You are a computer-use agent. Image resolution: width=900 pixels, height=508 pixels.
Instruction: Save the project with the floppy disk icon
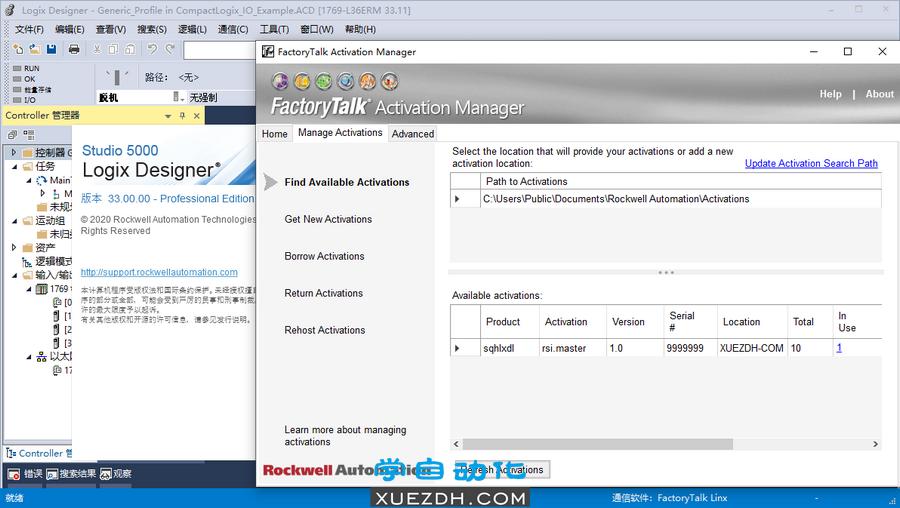[x=52, y=49]
